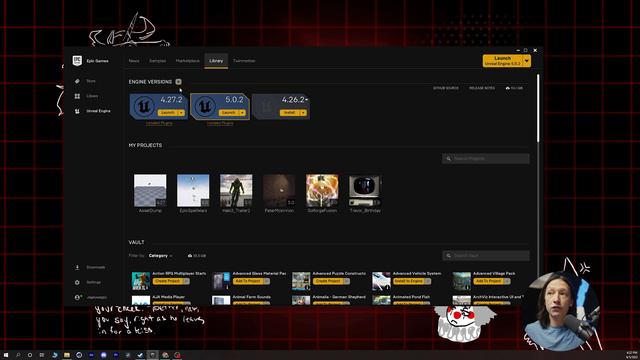
Task: Open the user account profile icon
Action: tap(78, 298)
